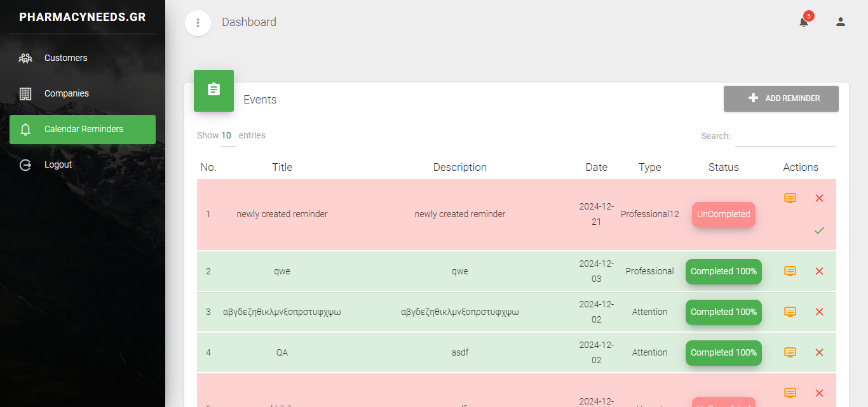Delete the 'newly created reminder' row
The image size is (868, 407).
point(819,198)
